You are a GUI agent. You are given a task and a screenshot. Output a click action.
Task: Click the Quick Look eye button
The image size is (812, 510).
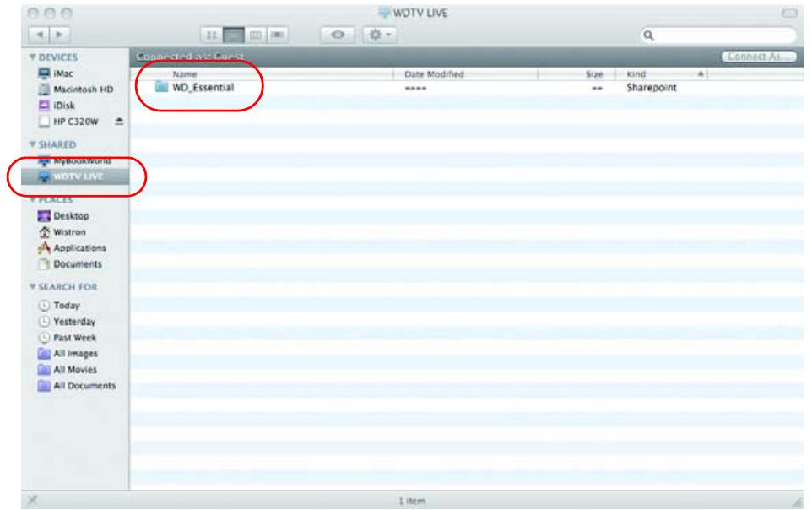(x=338, y=35)
